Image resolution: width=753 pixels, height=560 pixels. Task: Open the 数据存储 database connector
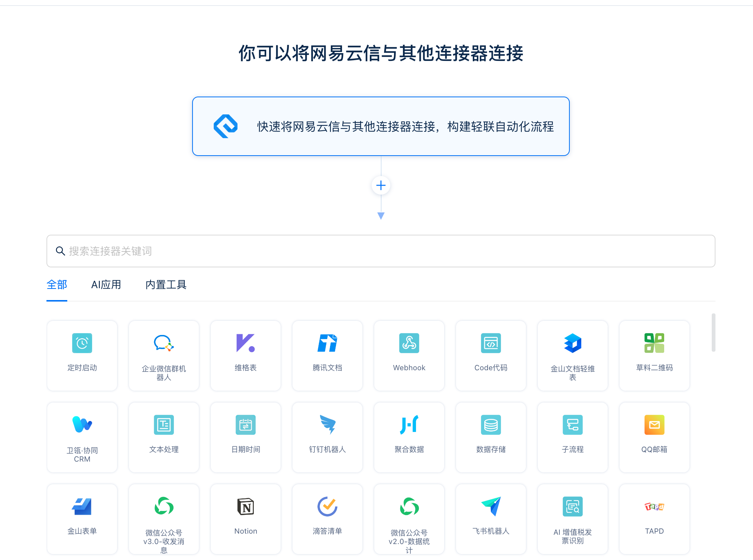[491, 425]
